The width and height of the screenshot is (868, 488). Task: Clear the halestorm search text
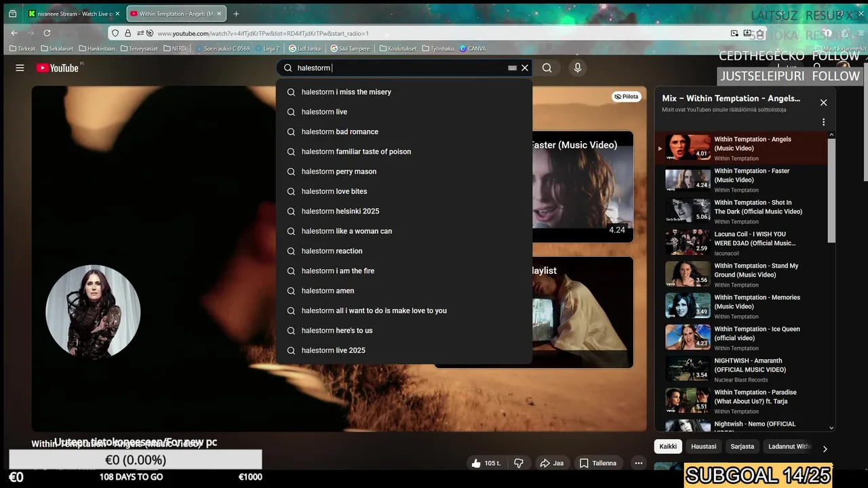point(525,68)
